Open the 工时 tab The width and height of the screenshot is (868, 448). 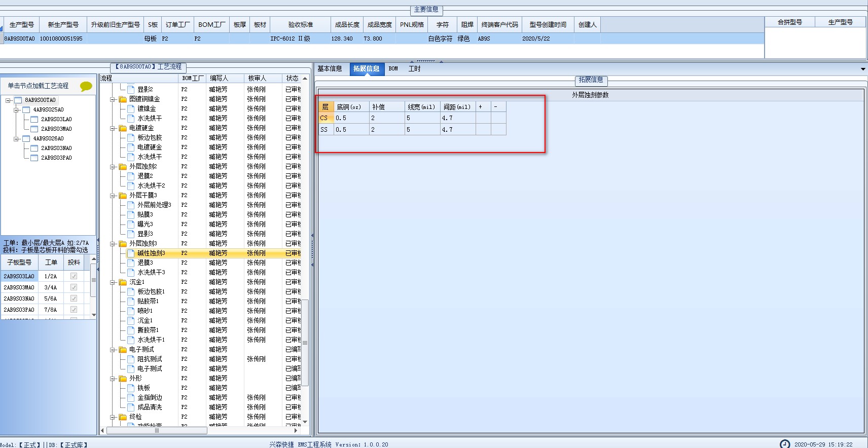click(414, 69)
